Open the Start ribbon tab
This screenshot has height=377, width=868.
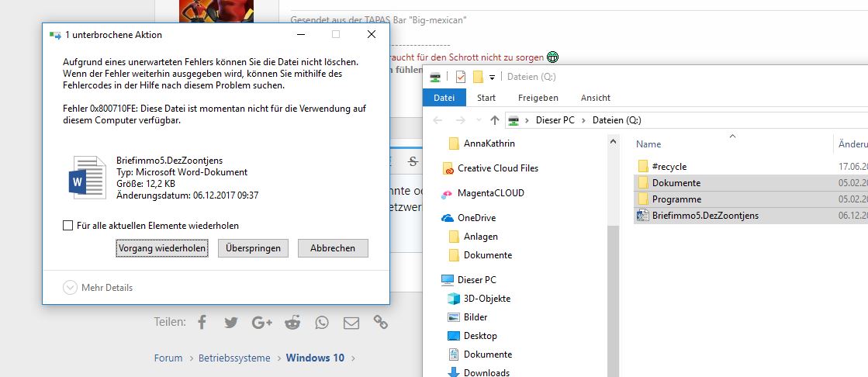click(x=486, y=98)
